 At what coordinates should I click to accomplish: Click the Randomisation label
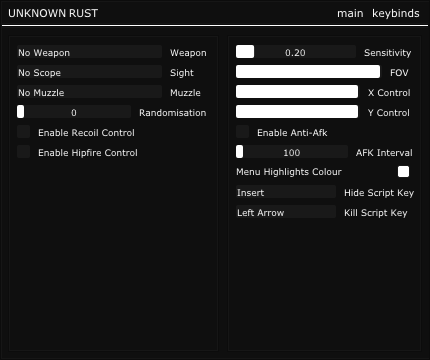(173, 113)
